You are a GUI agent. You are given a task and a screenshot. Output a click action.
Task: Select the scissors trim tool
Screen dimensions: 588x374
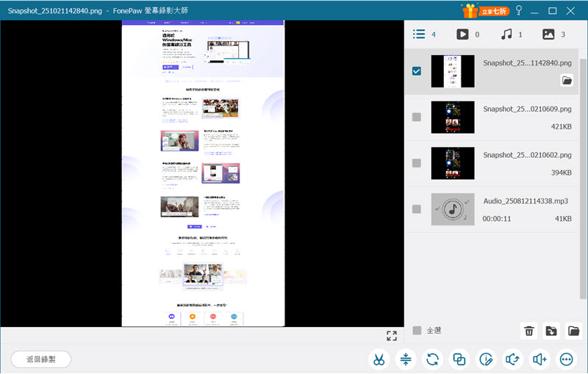379,359
